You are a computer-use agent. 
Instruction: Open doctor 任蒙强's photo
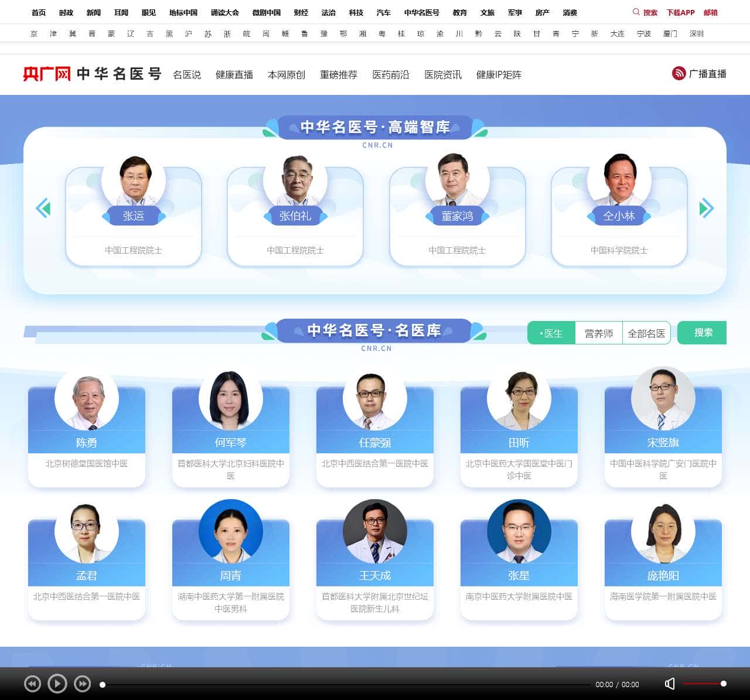[375, 399]
